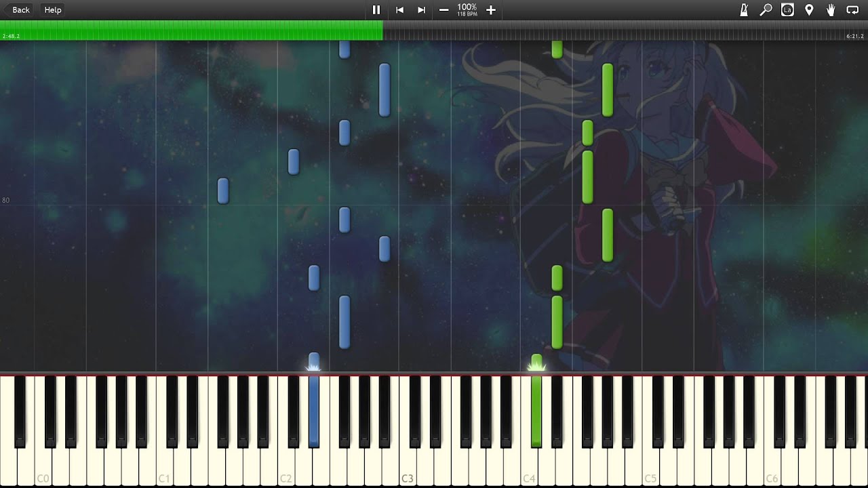Toggle the 'La' note labels icon
Screen dimensions: 868x488
click(x=787, y=9)
